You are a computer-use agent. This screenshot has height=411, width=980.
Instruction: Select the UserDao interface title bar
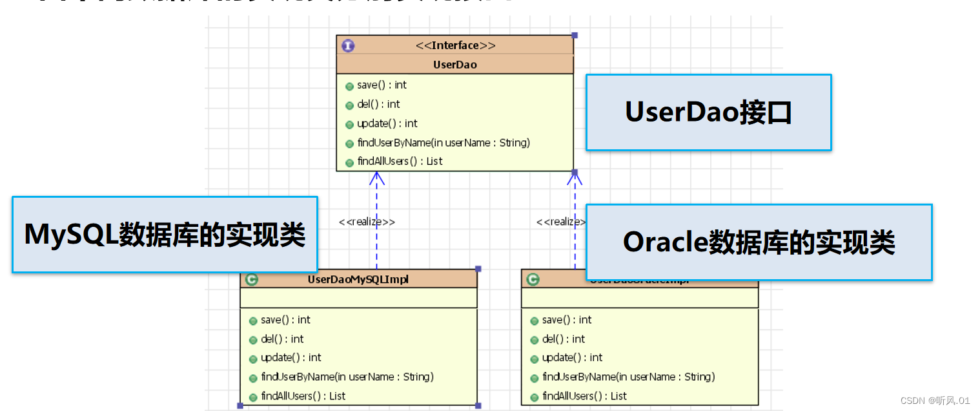click(455, 64)
